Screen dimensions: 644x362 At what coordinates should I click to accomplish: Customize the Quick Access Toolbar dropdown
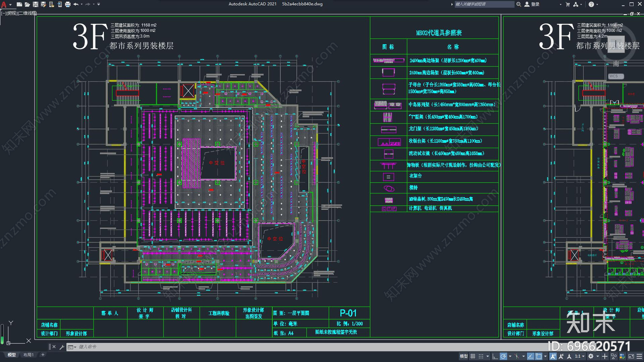pyautogui.click(x=99, y=4)
